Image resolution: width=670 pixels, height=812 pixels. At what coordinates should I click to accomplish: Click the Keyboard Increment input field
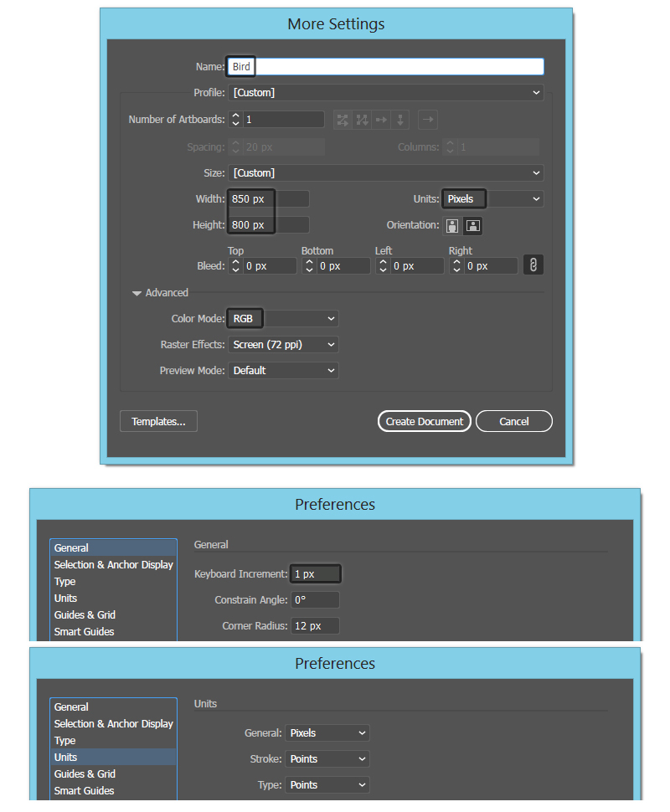(x=315, y=574)
